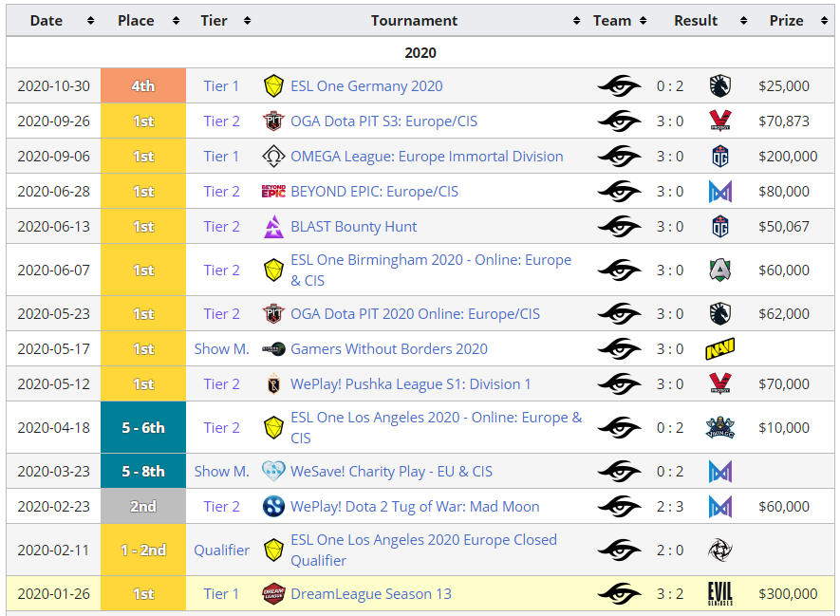
Task: Click ESL icon beside ESL One Germany 2020
Action: pos(273,86)
